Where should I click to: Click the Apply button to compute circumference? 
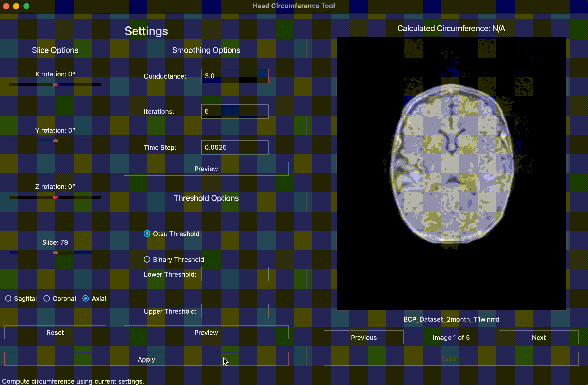[x=146, y=359]
